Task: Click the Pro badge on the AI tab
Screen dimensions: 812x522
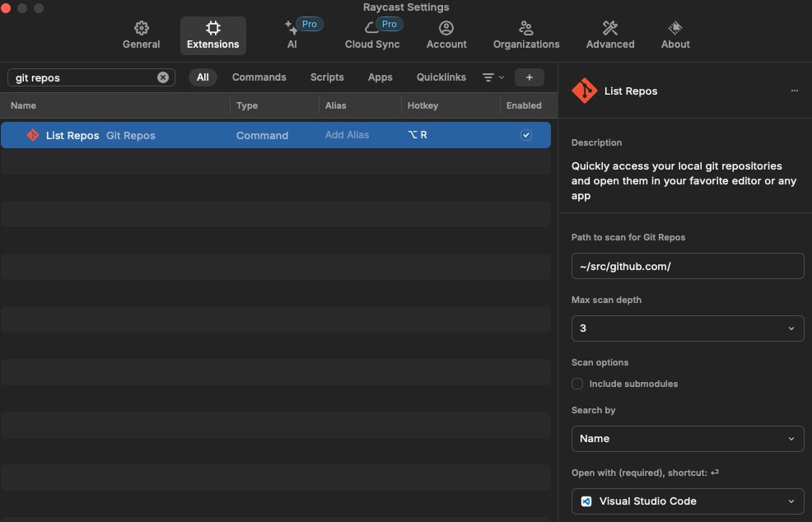Action: (x=310, y=24)
